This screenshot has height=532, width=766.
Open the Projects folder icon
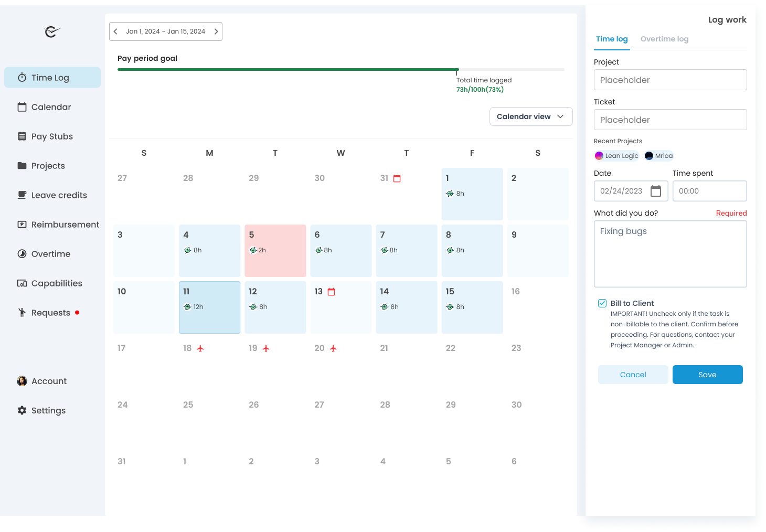pyautogui.click(x=22, y=165)
